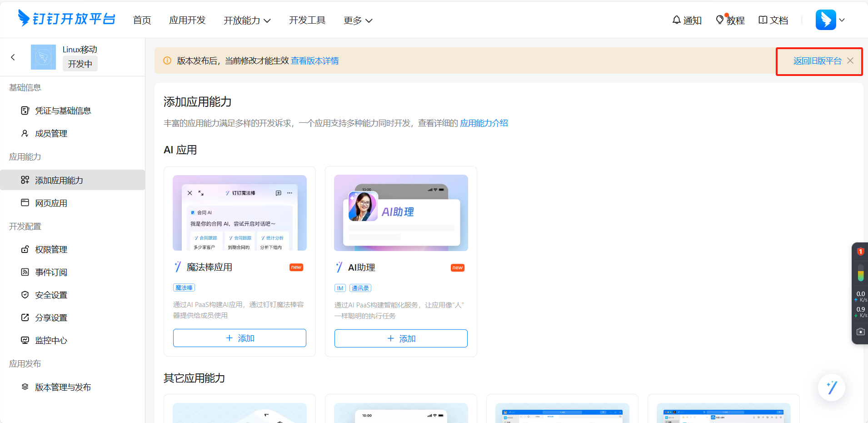Select 添加应用能力 in sidebar

[73, 180]
